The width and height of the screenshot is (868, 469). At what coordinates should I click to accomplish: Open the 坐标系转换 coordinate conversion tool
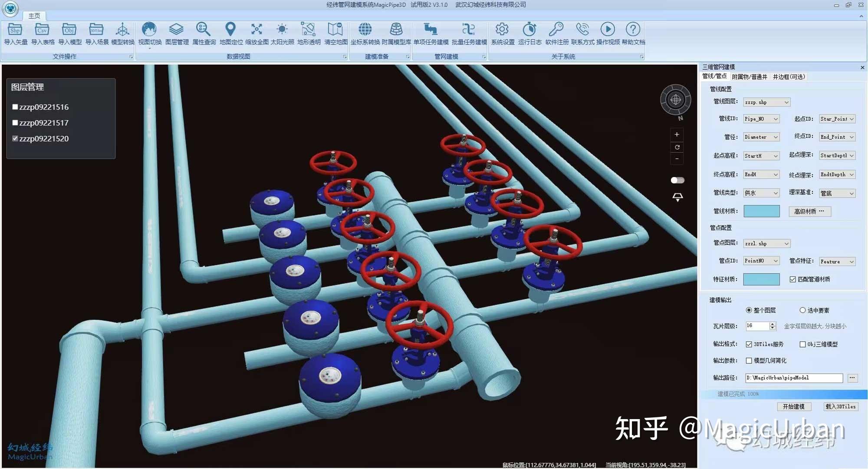click(x=365, y=35)
